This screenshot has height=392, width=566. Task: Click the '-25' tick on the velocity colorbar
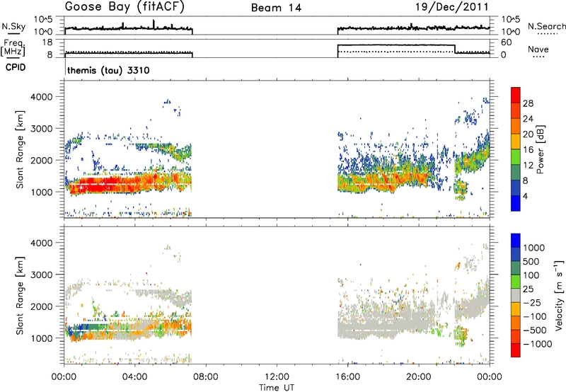point(531,303)
